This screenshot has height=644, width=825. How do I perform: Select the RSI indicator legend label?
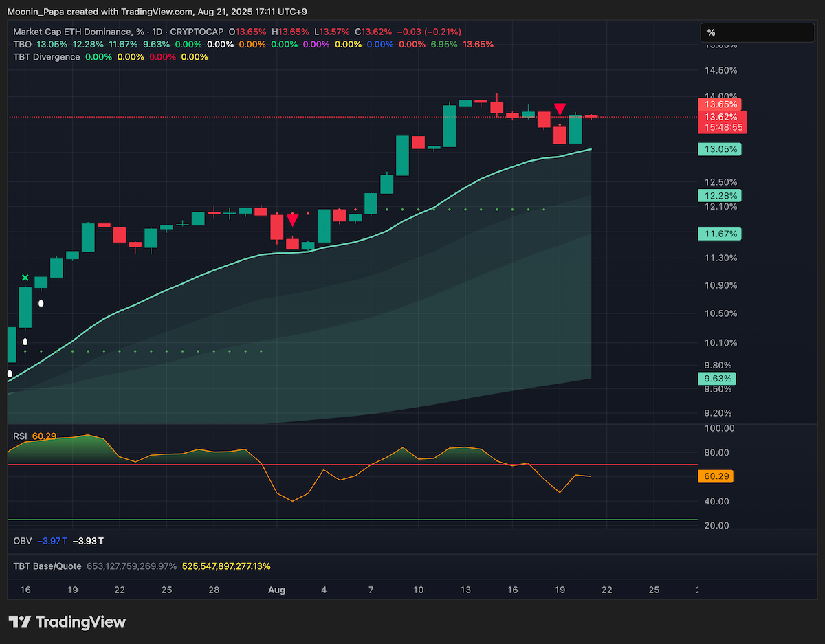[x=21, y=436]
